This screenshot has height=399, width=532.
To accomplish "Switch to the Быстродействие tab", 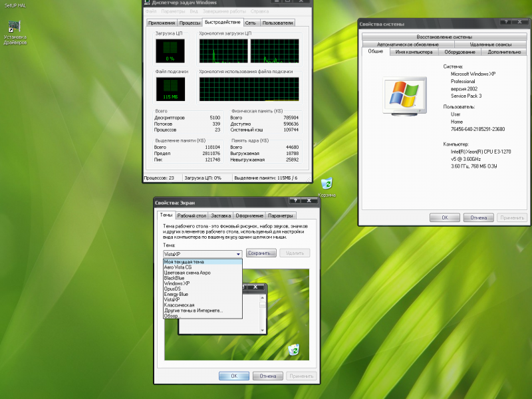I will tap(223, 22).
